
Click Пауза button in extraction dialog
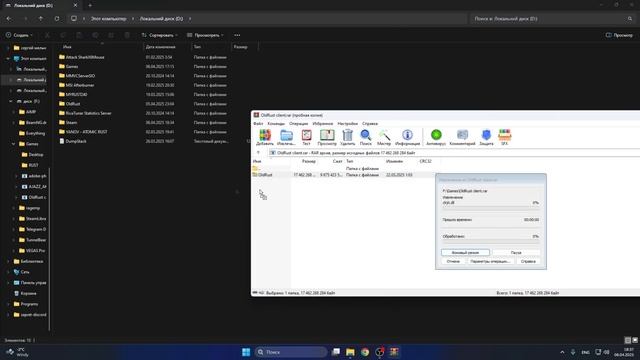[516, 253]
